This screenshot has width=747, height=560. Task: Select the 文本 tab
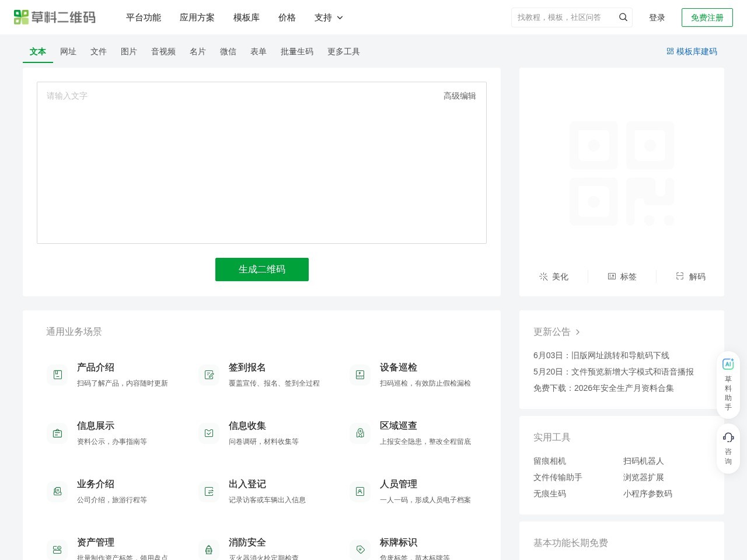(38, 51)
